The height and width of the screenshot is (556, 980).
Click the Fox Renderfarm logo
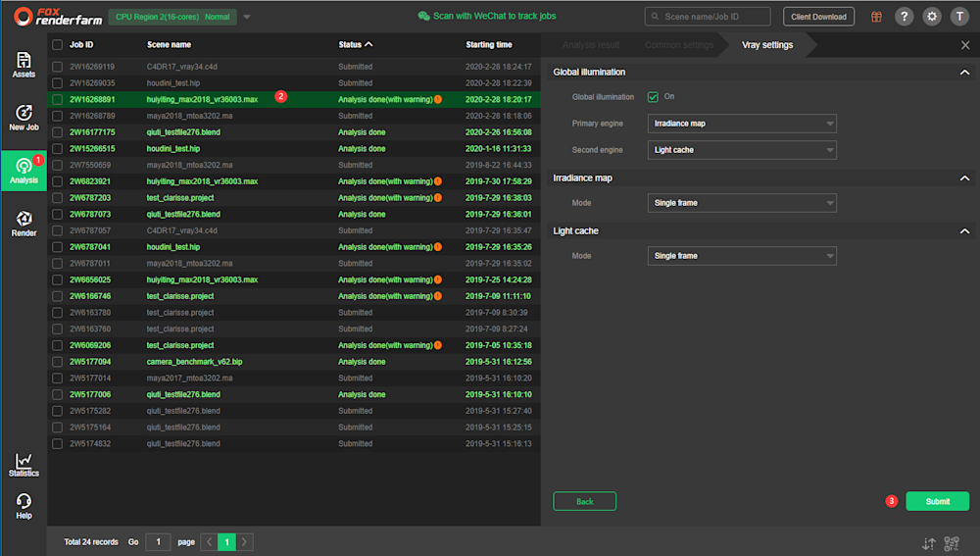(58, 17)
